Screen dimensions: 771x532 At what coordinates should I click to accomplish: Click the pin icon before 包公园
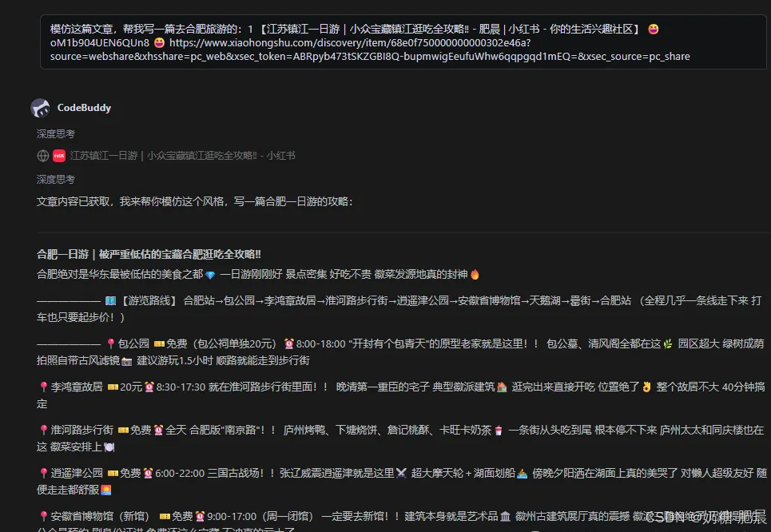pos(111,343)
